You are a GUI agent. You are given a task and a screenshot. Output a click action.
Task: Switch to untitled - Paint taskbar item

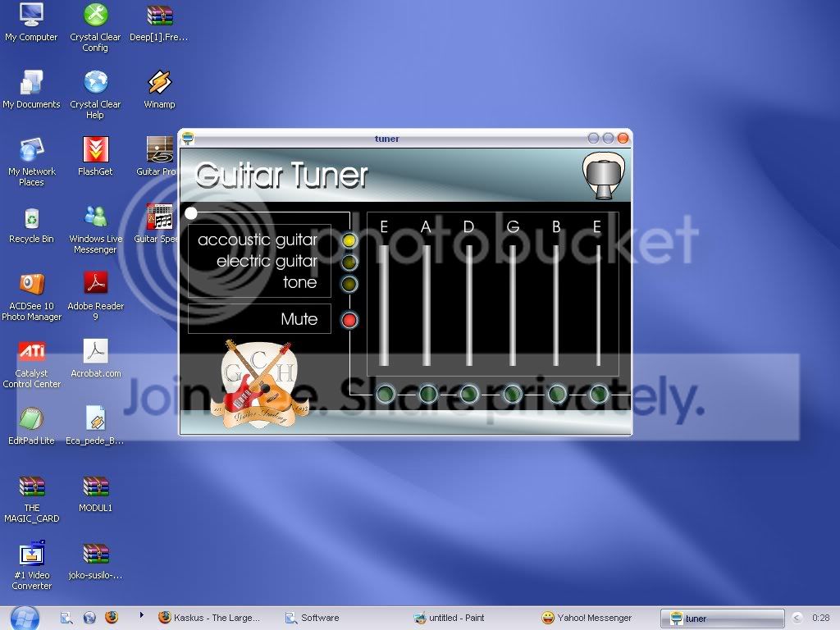click(449, 618)
